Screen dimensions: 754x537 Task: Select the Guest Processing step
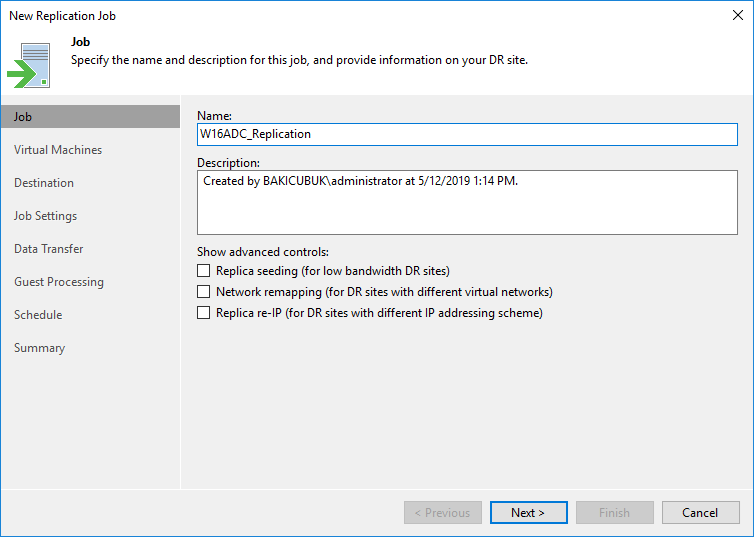[x=59, y=282]
